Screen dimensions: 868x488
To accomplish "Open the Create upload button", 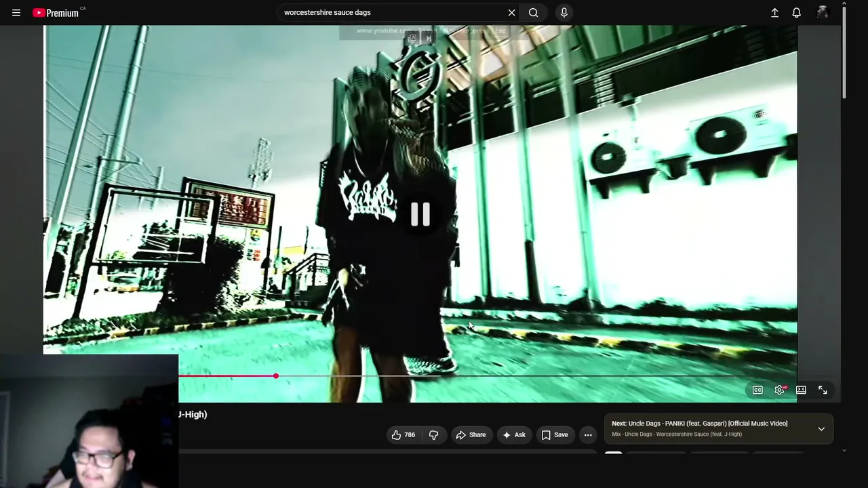I will tap(774, 13).
